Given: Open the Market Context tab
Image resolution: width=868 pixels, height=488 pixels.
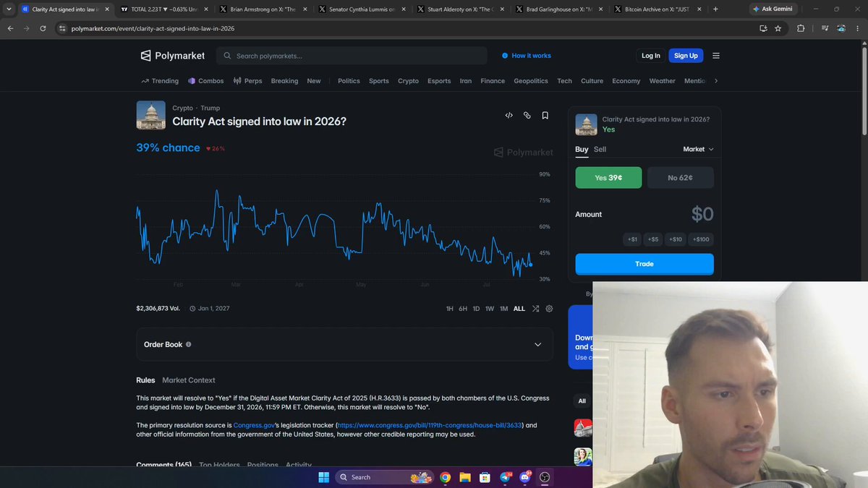Looking at the screenshot, I should coord(189,380).
